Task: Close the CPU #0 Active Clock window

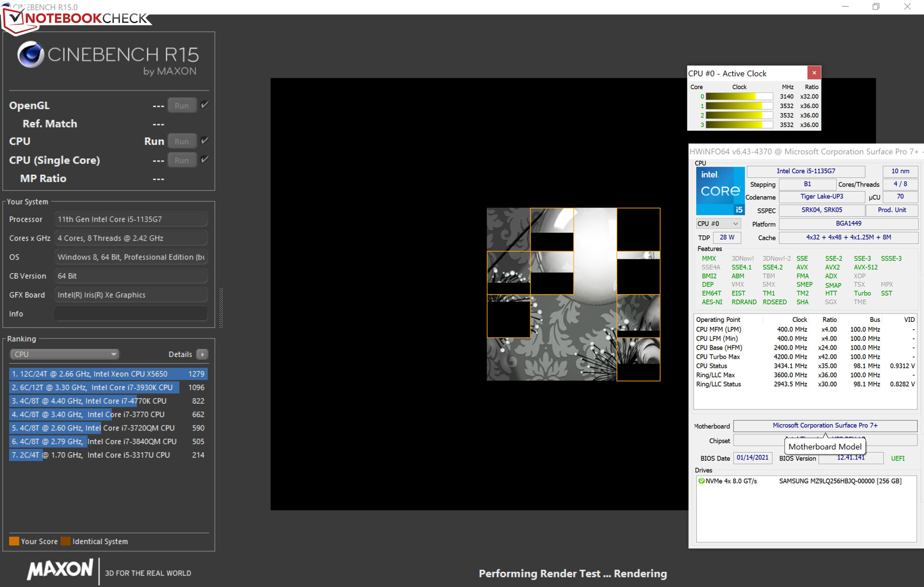Action: point(814,73)
